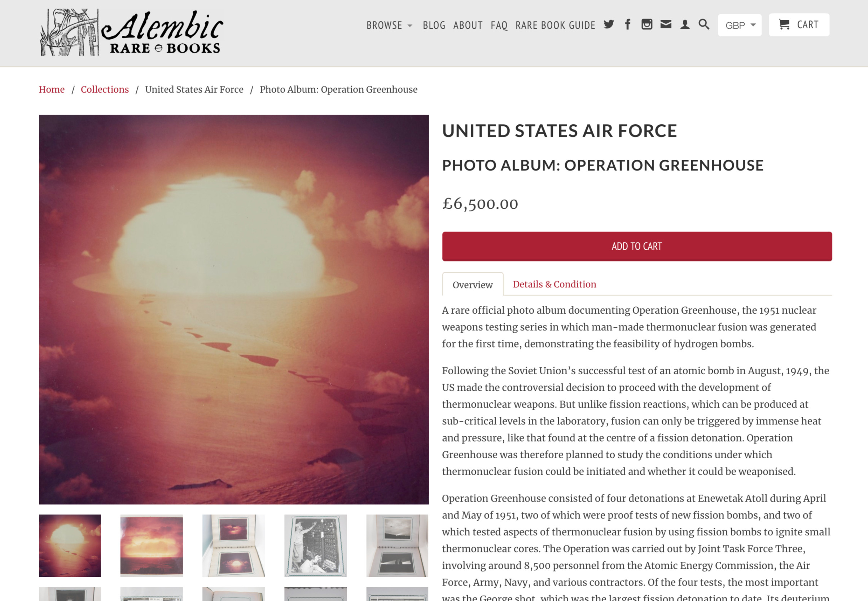Screen dimensions: 868x601
Task: Open the Blog page
Action: pos(434,25)
